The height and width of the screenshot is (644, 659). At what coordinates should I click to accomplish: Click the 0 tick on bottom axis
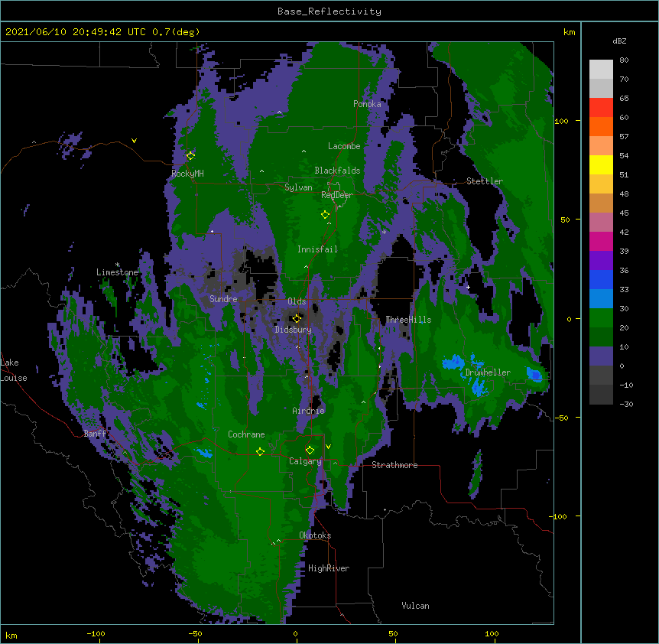[295, 634]
